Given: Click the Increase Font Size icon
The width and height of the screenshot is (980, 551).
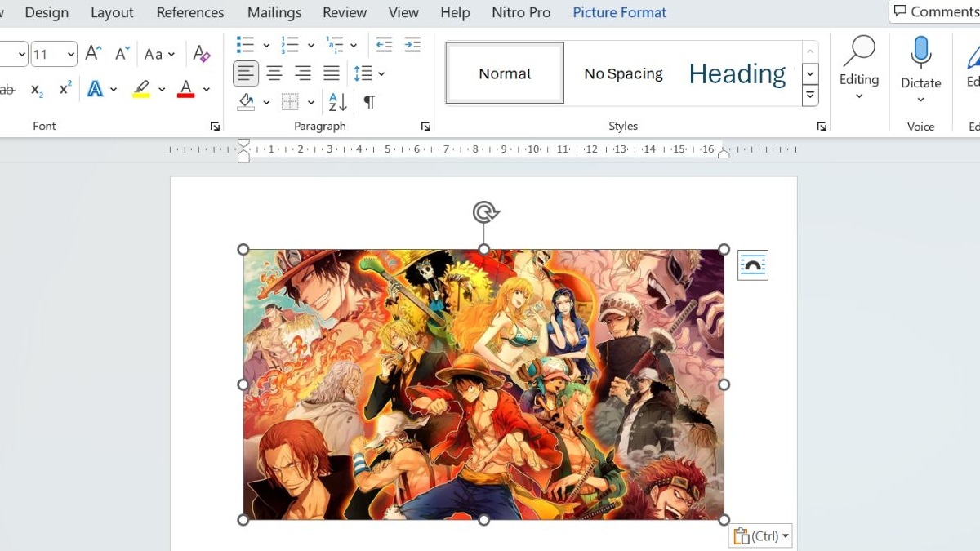Looking at the screenshot, I should (x=93, y=54).
